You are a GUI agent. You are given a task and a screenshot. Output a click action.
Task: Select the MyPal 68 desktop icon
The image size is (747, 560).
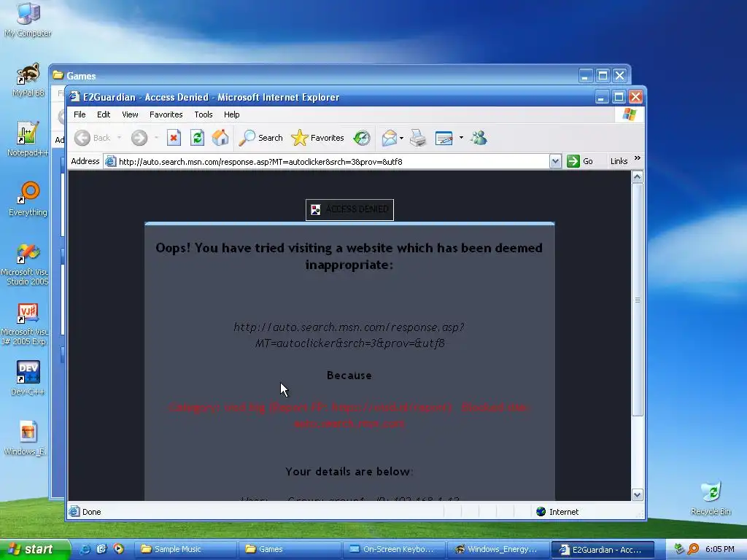(28, 80)
